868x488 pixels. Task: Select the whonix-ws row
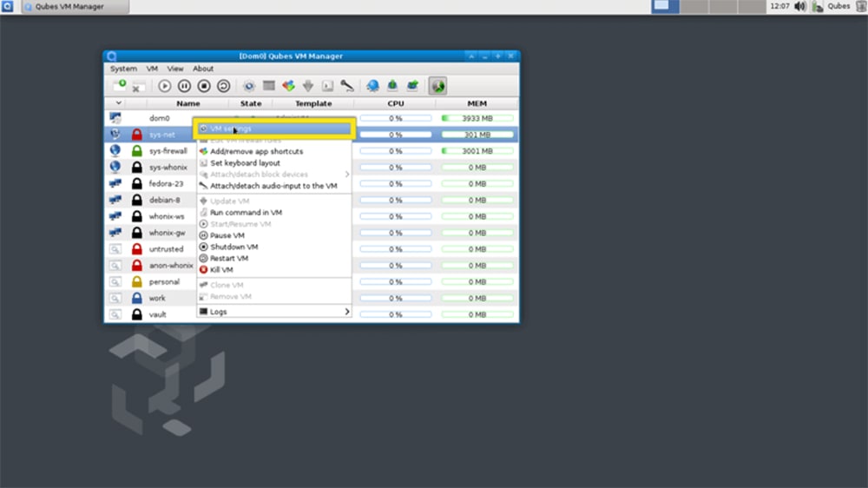[x=167, y=216]
